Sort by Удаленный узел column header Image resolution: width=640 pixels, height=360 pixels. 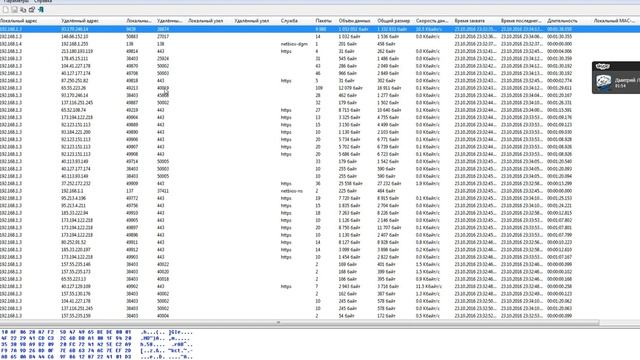coord(252,20)
